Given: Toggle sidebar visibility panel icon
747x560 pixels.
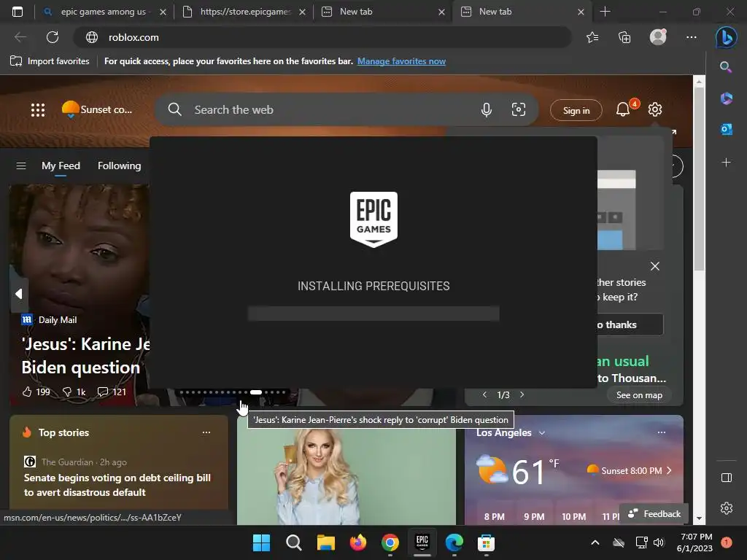Looking at the screenshot, I should coord(726,478).
